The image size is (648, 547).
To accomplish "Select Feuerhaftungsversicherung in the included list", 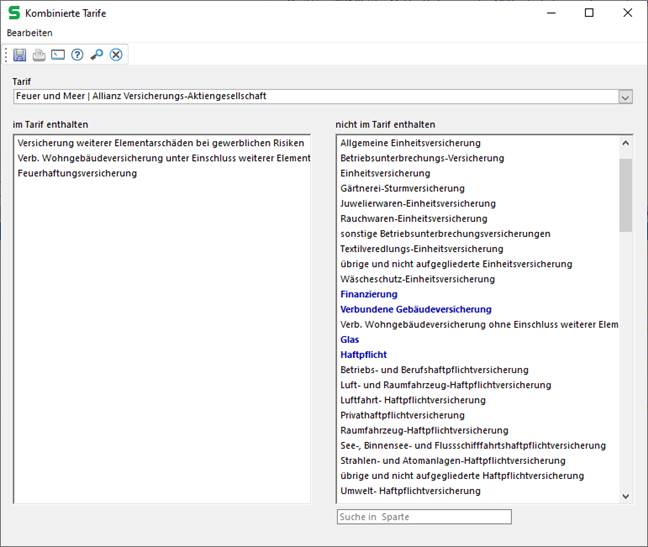I will [x=77, y=173].
